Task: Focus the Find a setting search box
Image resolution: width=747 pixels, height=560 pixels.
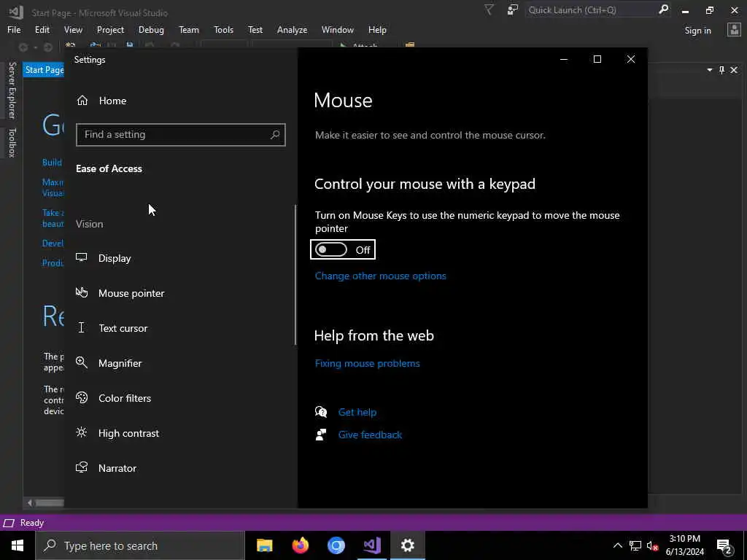Action: tap(181, 135)
